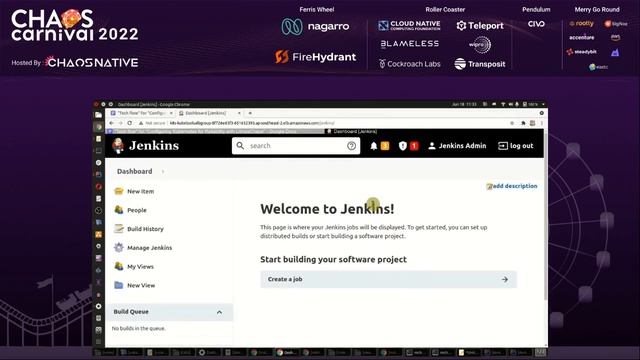
Task: Expand the Dashboard breadcrumb arrow
Action: (x=163, y=171)
